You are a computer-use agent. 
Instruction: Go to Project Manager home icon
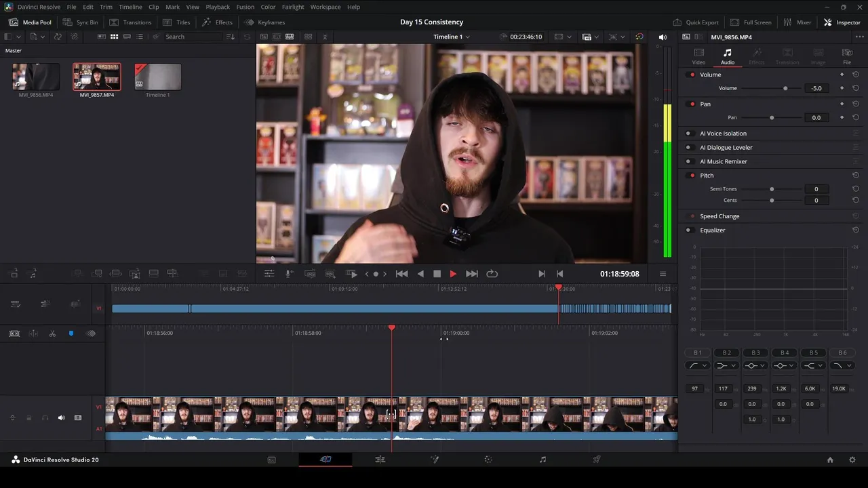tap(830, 460)
